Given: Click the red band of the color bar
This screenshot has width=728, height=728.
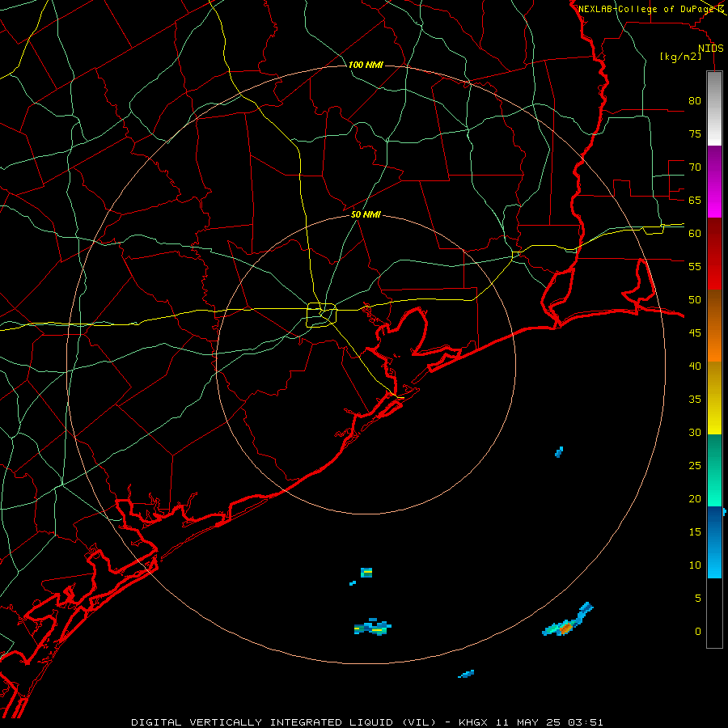Looking at the screenshot, I should click(x=714, y=253).
